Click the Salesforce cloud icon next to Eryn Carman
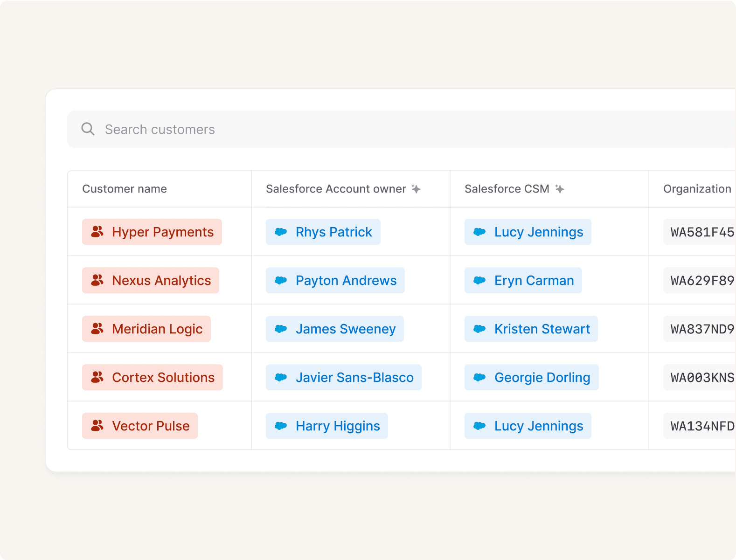 pyautogui.click(x=479, y=280)
